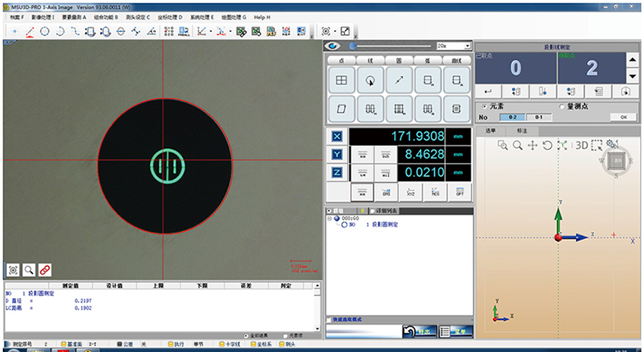Image resolution: width=644 pixels, height=352 pixels.
Task: Click the circle measurement tool in top toolbar
Action: (x=45, y=32)
